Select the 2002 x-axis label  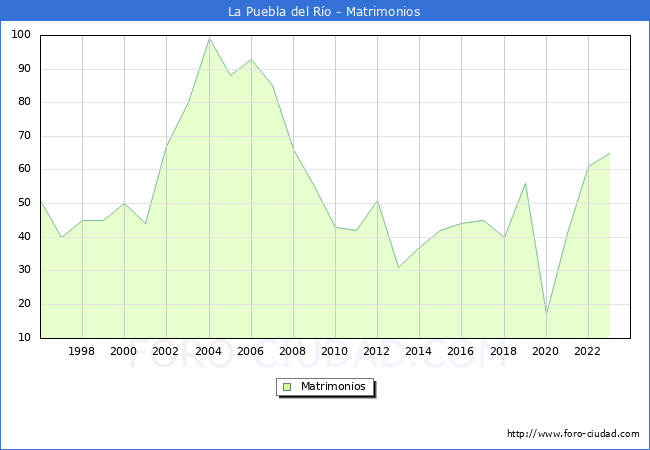click(165, 351)
